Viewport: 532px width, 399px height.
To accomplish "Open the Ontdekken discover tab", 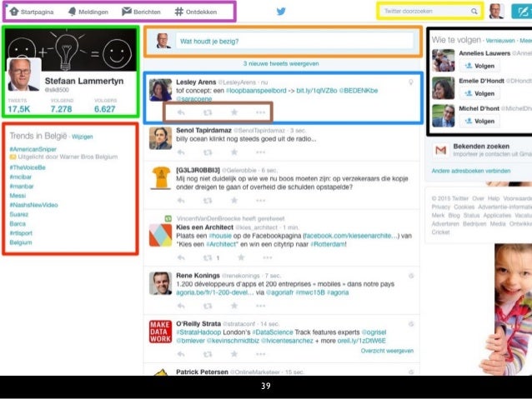I will point(196,12).
